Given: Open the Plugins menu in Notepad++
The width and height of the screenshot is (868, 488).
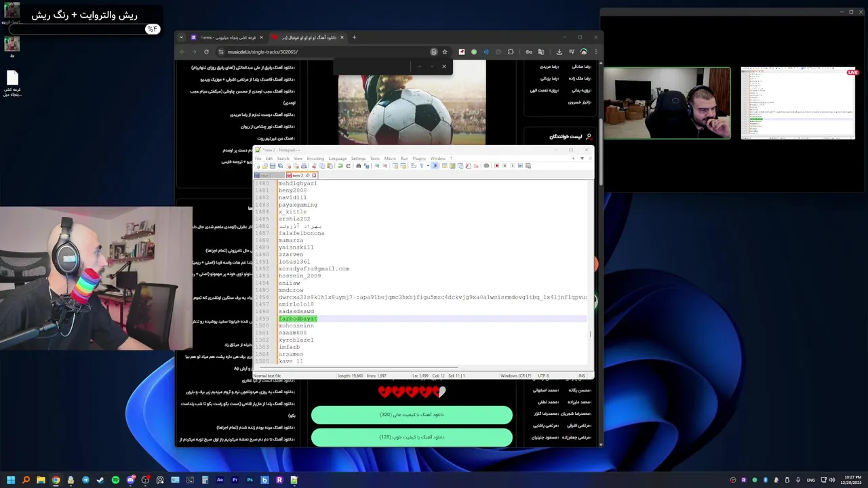Looking at the screenshot, I should point(419,159).
